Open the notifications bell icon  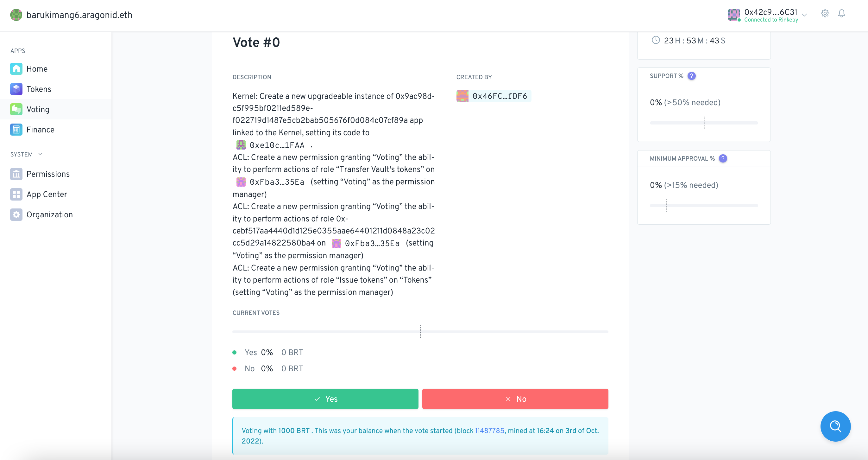(x=841, y=14)
